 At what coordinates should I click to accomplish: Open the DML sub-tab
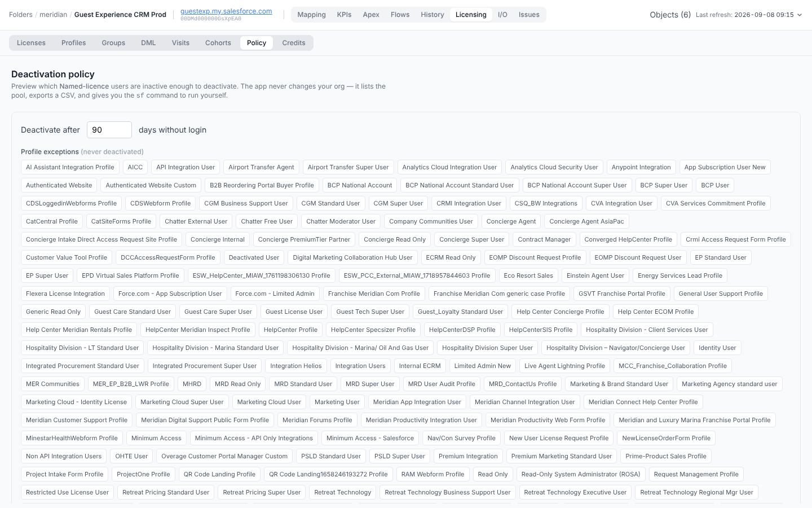click(148, 43)
